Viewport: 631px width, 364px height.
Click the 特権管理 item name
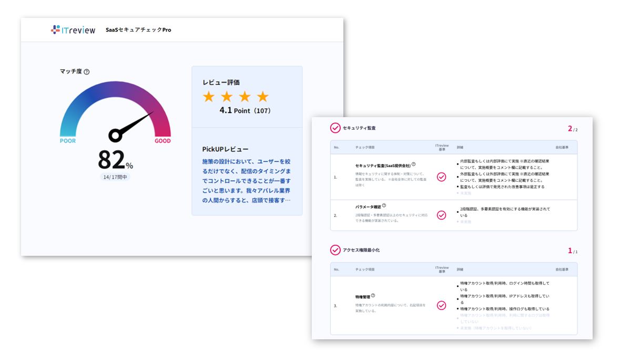tap(362, 297)
